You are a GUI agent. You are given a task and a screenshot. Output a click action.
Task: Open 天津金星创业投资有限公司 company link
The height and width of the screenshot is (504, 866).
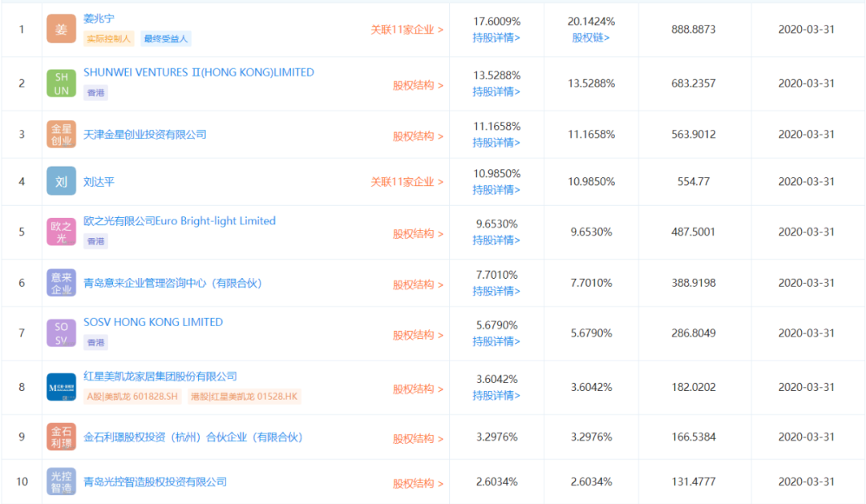click(x=144, y=134)
